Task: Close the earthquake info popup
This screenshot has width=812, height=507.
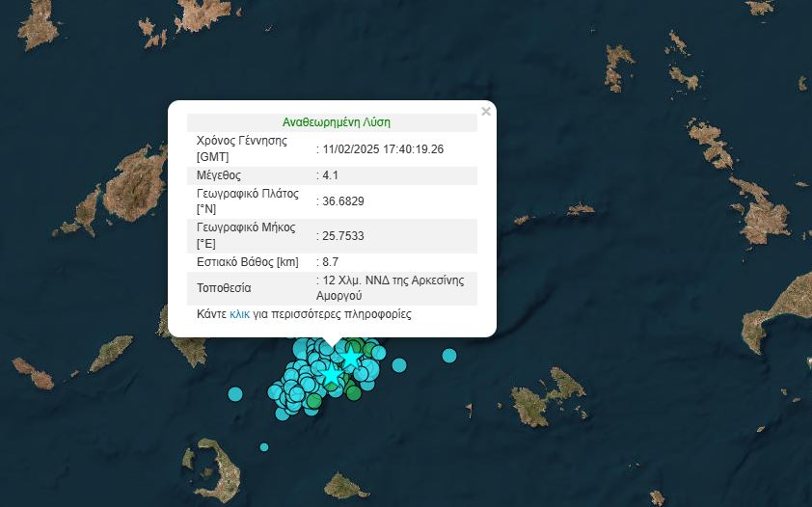Action: [x=485, y=112]
